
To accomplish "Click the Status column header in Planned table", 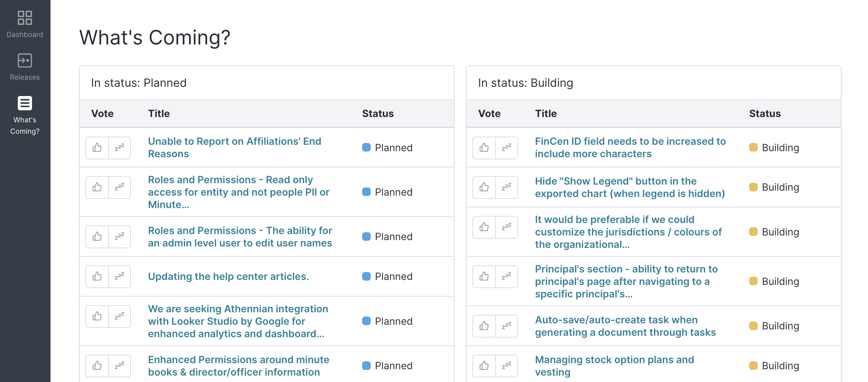I will (x=378, y=113).
